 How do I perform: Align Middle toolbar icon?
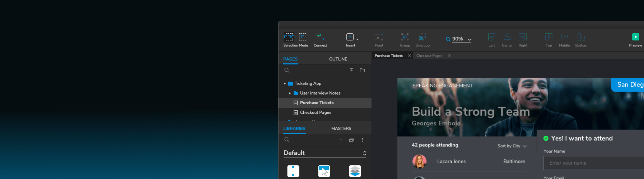(x=564, y=37)
